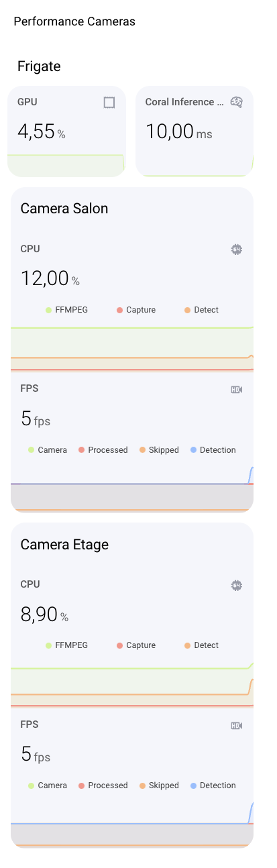This screenshot has width=277, height=868.
Task: Toggle Processed legend in Camera Etage FPS
Action: click(x=103, y=785)
